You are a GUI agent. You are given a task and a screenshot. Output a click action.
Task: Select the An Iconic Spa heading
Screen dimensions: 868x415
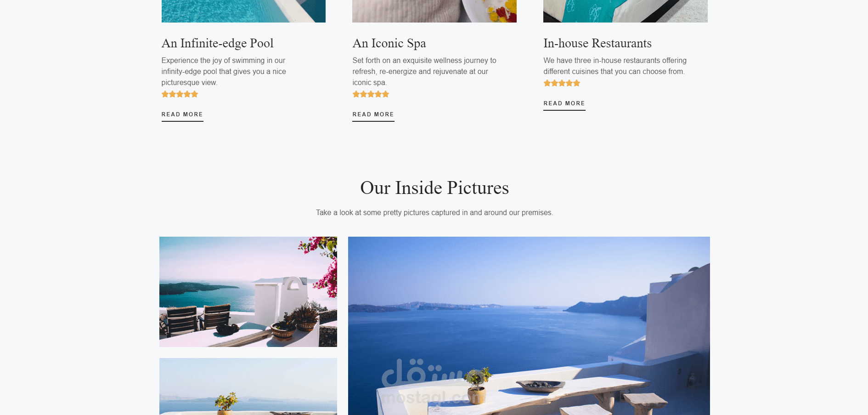point(389,43)
